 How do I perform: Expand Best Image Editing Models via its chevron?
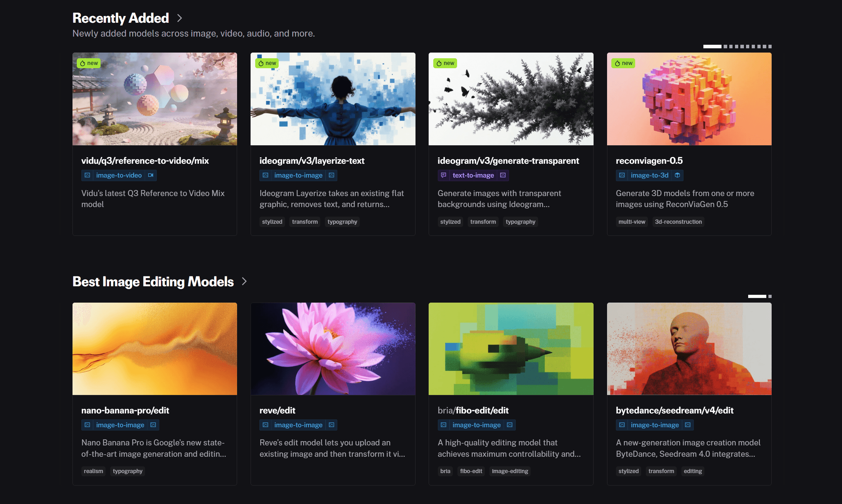click(244, 282)
